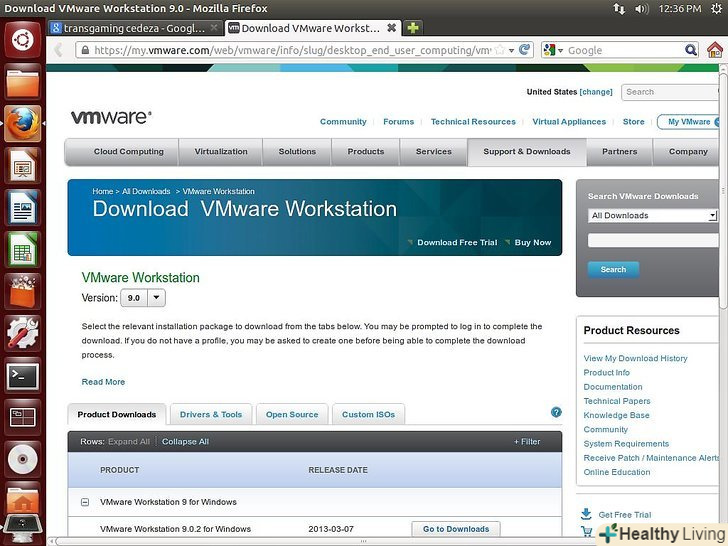The image size is (728, 546).
Task: Click the Get Free Trial download icon
Action: [x=586, y=514]
